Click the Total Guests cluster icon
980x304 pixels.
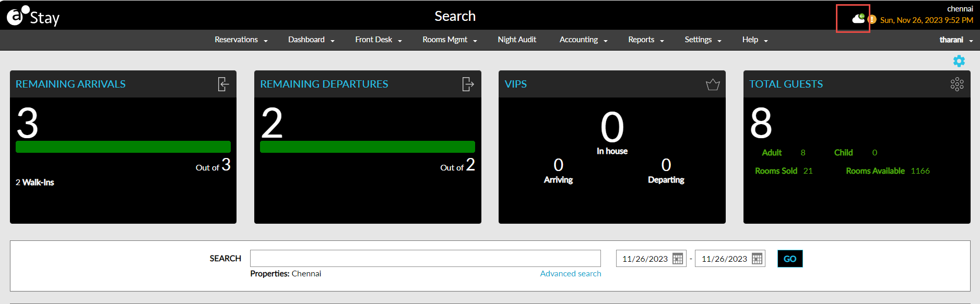[x=957, y=84]
